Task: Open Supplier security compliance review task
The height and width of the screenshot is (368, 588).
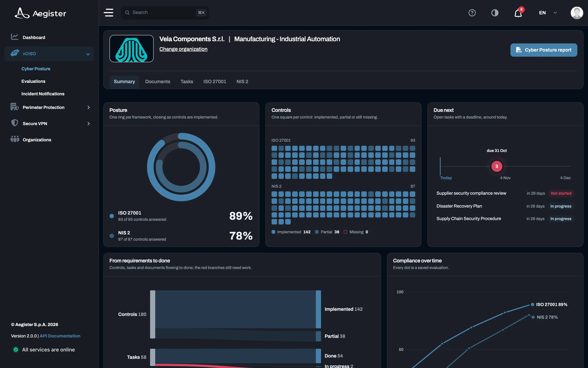Action: coord(471,193)
